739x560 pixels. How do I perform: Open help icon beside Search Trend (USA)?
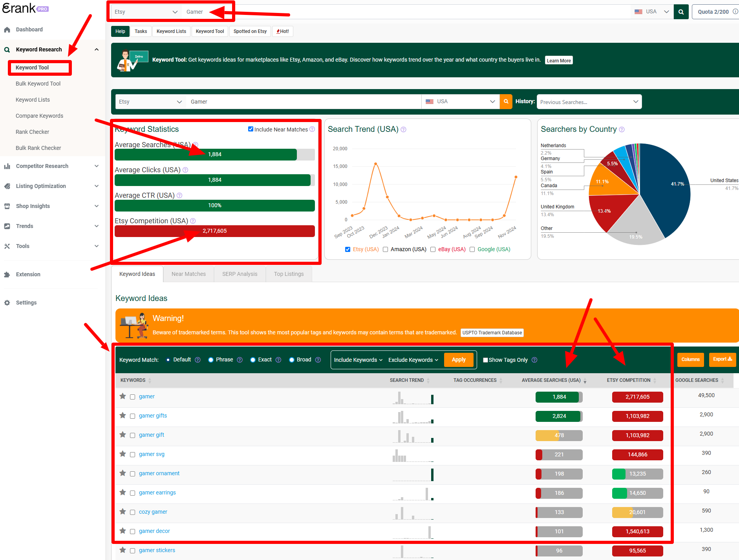pyautogui.click(x=403, y=130)
